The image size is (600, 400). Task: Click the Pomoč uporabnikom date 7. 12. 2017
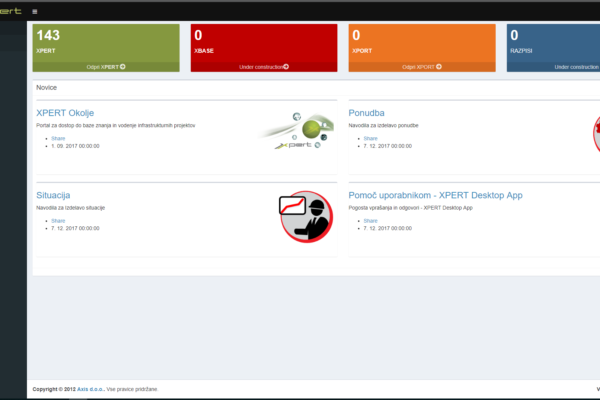[388, 229]
